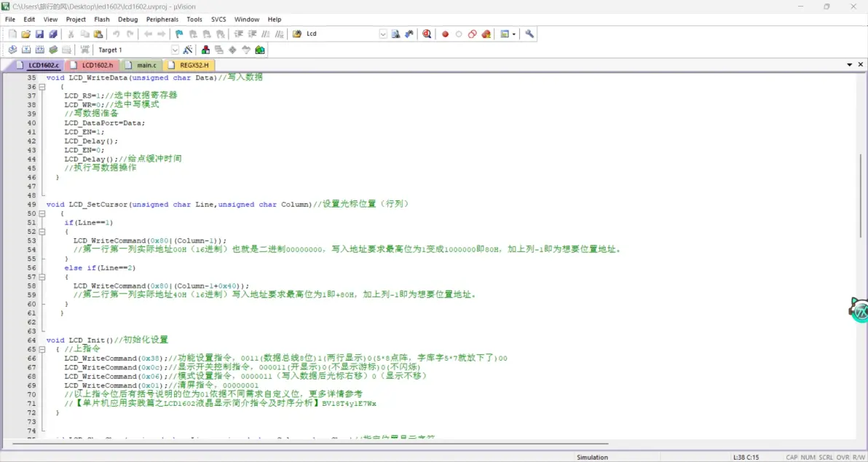Open the Help menu
Screen dimensions: 868x462
274,20
